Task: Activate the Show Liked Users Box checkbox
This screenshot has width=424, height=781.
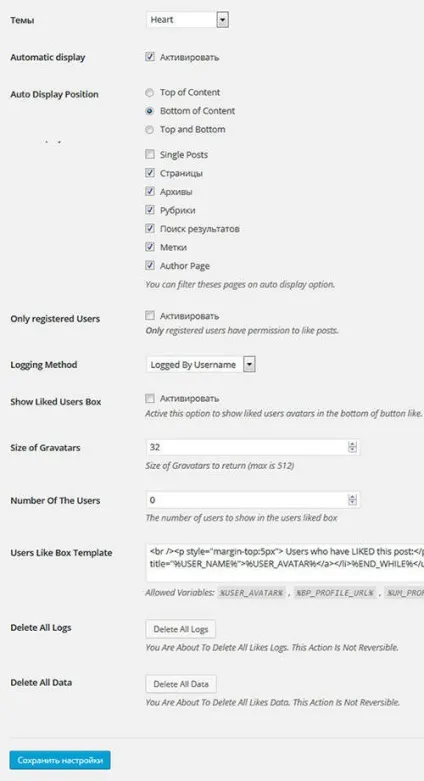Action: [x=149, y=398]
